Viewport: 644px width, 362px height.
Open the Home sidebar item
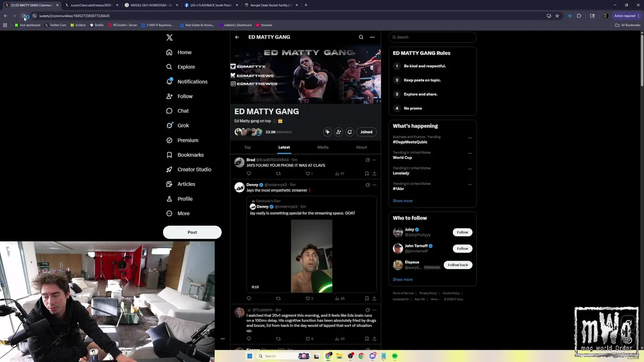180,52
